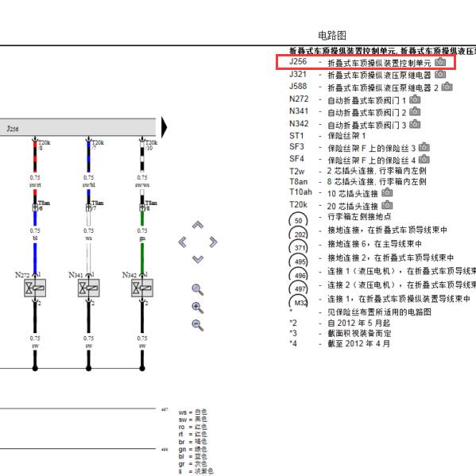Click the T20k/10 connector pin label

pyautogui.click(x=151, y=145)
